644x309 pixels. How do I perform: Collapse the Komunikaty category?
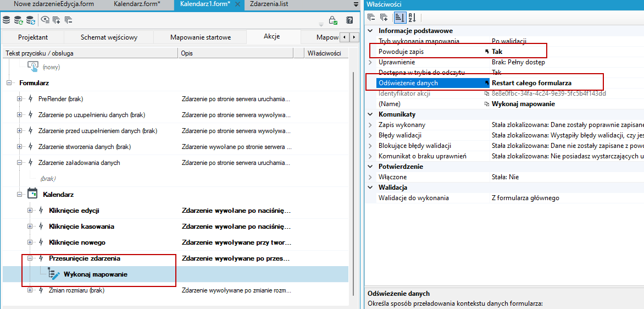tap(370, 114)
